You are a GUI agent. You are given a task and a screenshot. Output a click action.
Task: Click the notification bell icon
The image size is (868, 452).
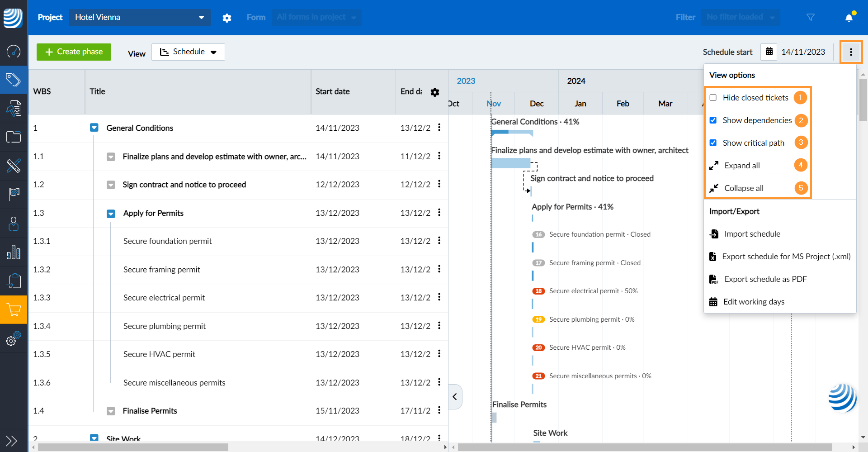click(849, 18)
